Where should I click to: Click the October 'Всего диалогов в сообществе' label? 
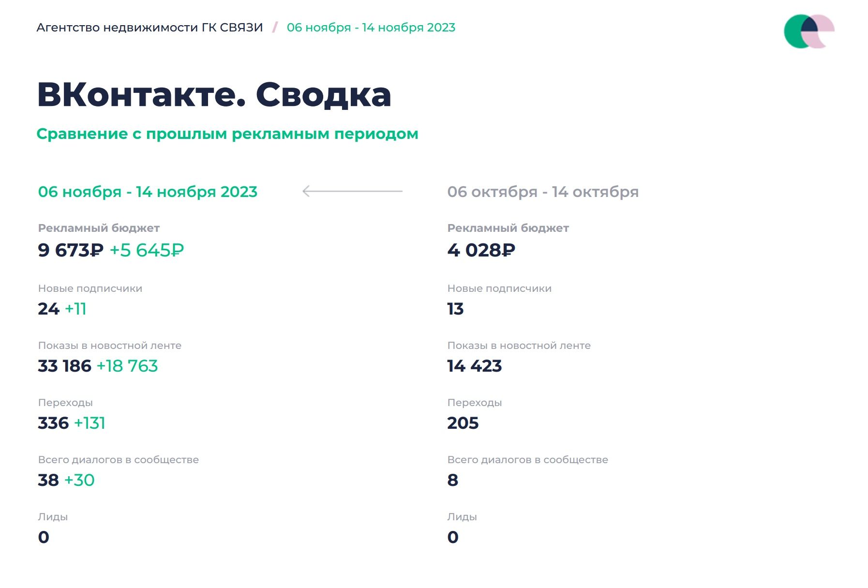pyautogui.click(x=528, y=460)
